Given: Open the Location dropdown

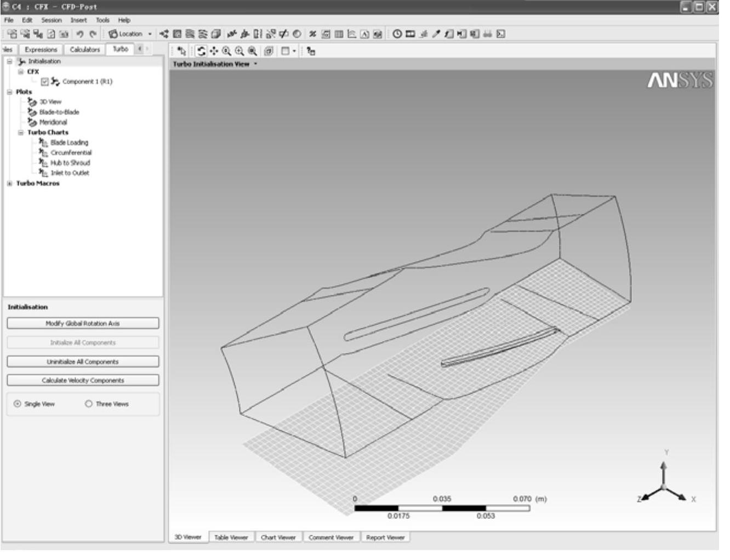Looking at the screenshot, I should 130,34.
